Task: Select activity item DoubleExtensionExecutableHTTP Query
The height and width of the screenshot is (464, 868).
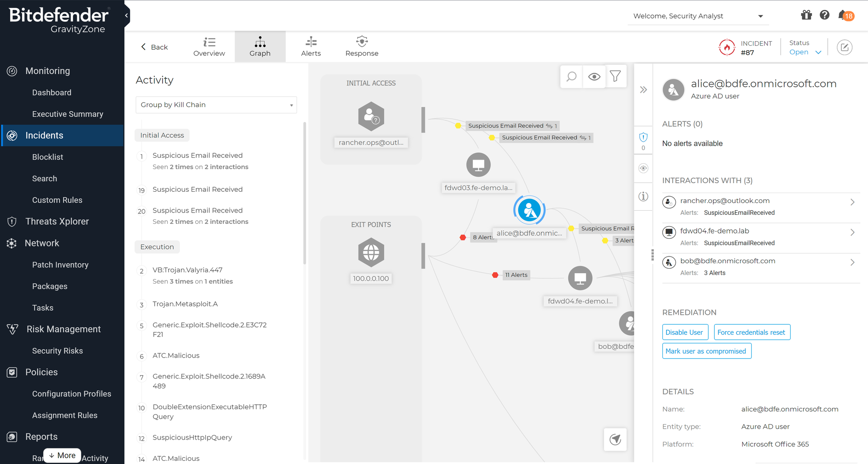Action: (210, 412)
